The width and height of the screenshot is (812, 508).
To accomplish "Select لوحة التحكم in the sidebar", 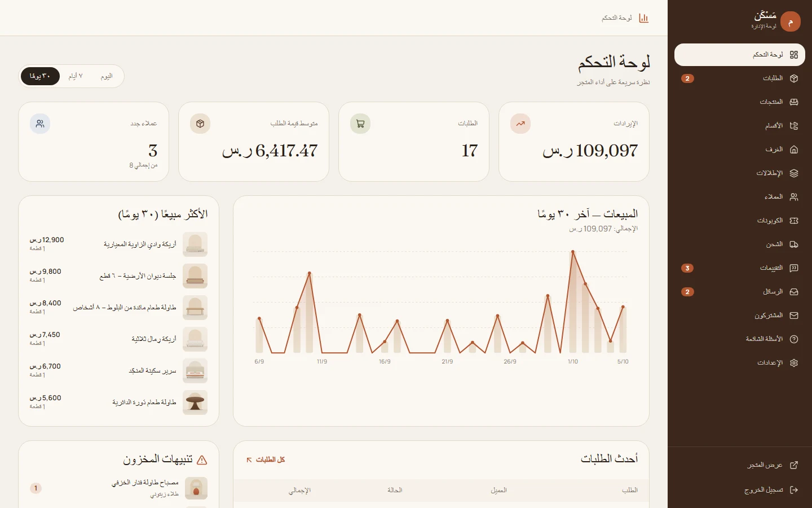I will [739, 55].
